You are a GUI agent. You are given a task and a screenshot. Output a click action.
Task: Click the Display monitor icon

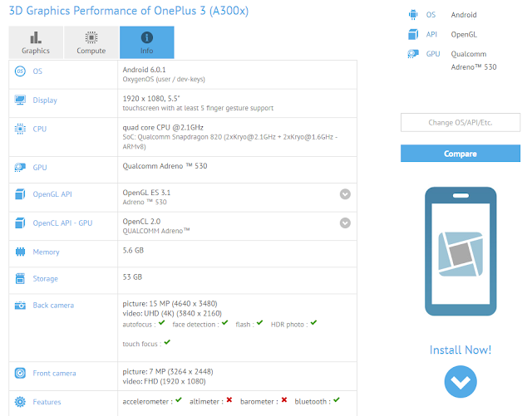pos(20,100)
